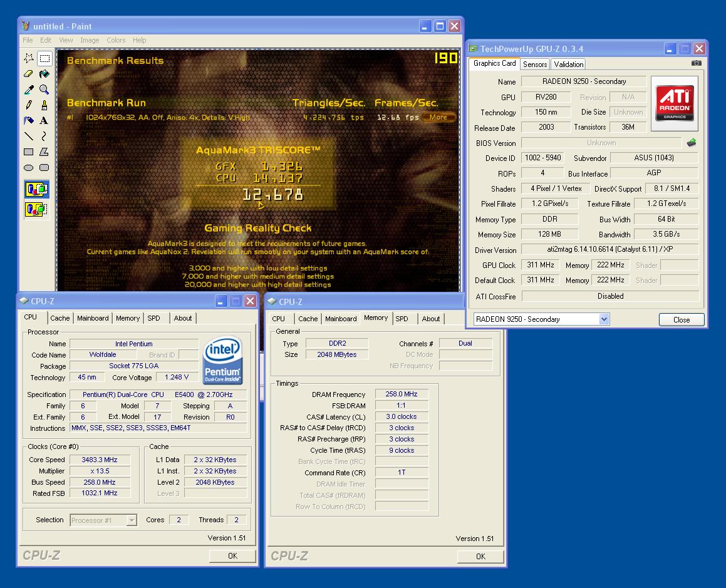Switch to CPU tab in right CPU-Z

tap(278, 319)
